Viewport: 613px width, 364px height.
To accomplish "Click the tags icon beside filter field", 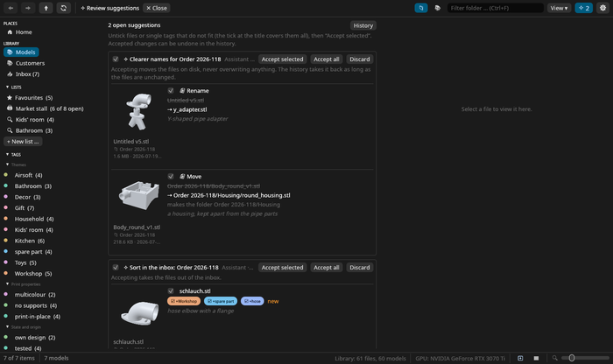I will (438, 8).
